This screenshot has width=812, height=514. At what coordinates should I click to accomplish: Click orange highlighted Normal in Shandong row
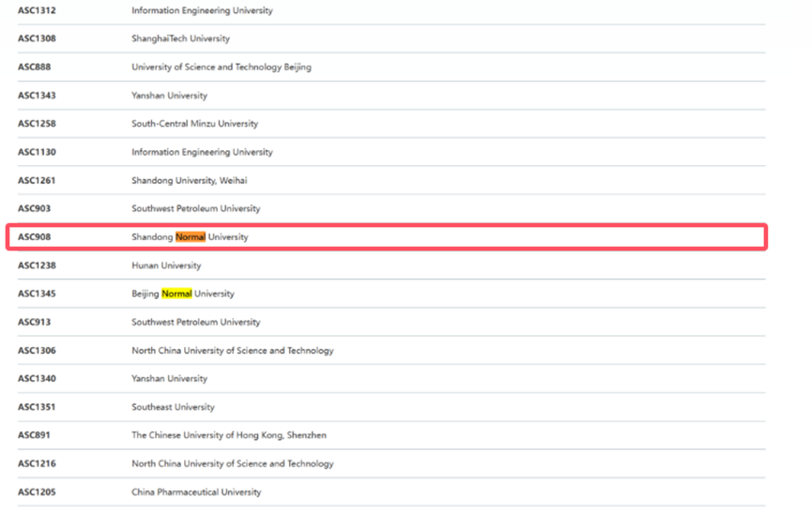(191, 237)
